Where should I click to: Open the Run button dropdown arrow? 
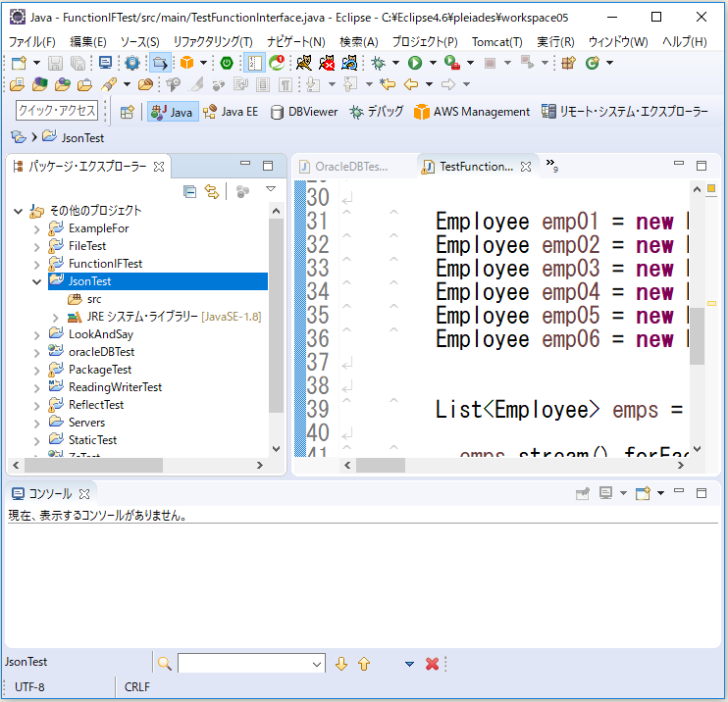pyautogui.click(x=433, y=63)
